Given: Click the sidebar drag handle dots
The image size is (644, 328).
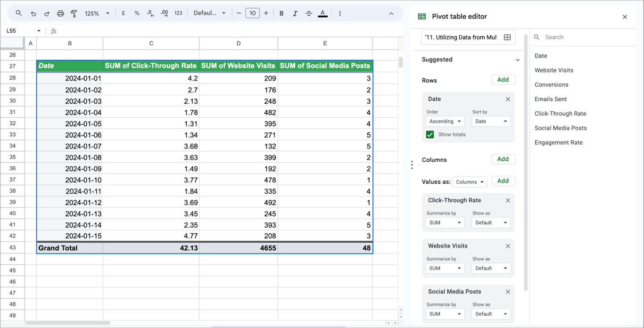Looking at the screenshot, I should [412, 165].
